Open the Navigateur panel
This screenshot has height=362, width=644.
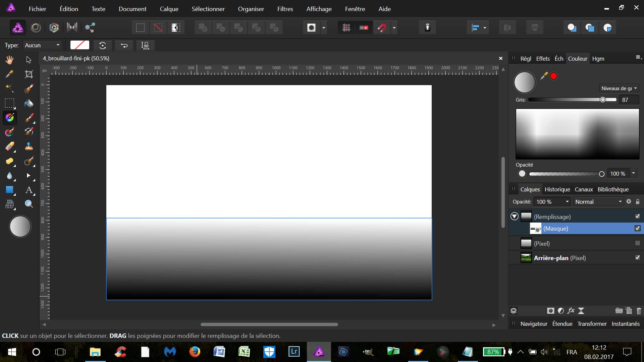[533, 324]
